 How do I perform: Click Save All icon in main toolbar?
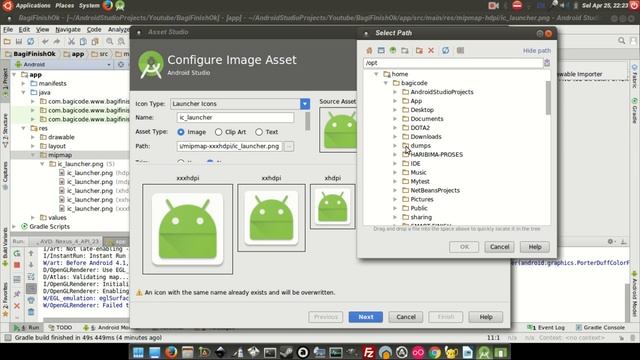[x=19, y=41]
